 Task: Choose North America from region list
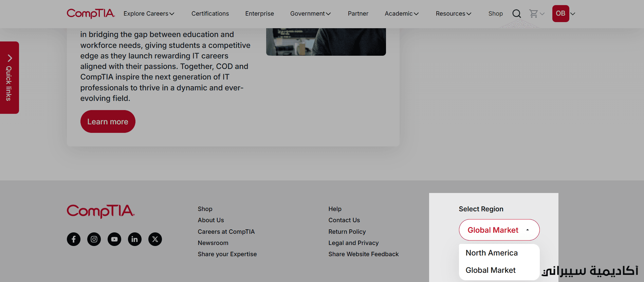[492, 253]
